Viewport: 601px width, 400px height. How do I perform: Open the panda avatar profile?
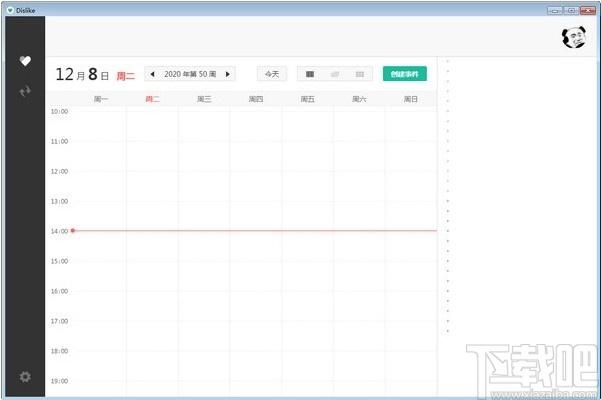coord(574,37)
